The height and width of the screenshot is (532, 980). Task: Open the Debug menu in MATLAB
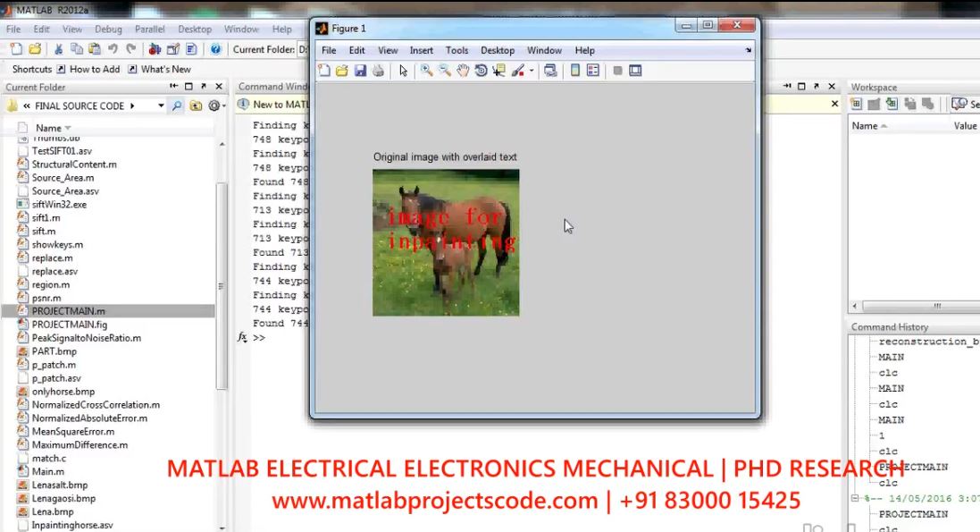[x=108, y=30]
